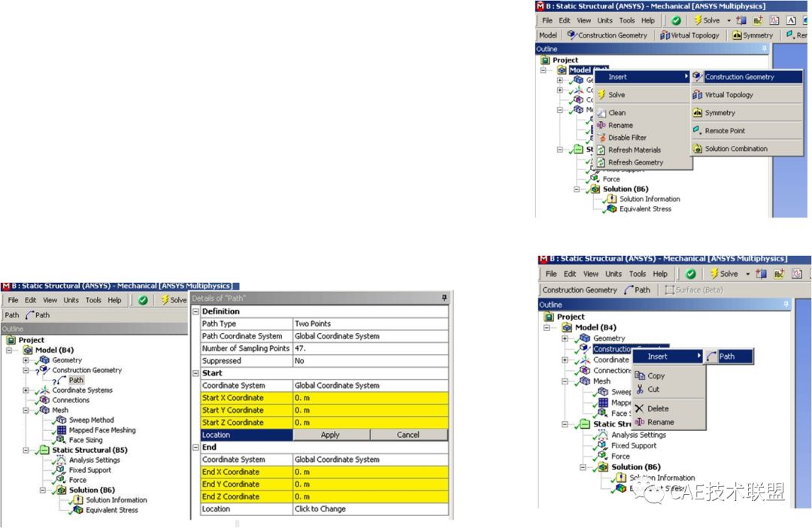The height and width of the screenshot is (528, 812).
Task: Click the Virtual Topology toolbar button
Action: coord(689,35)
